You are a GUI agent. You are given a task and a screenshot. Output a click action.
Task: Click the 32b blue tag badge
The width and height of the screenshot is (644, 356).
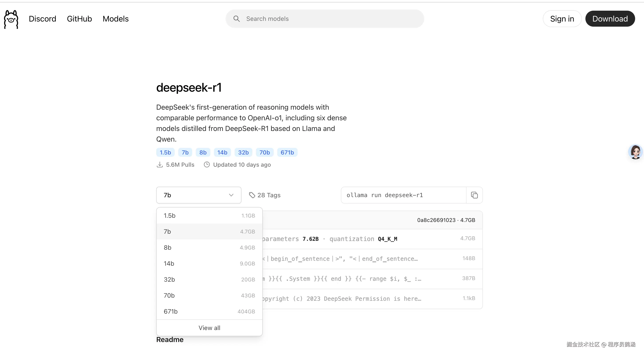243,152
